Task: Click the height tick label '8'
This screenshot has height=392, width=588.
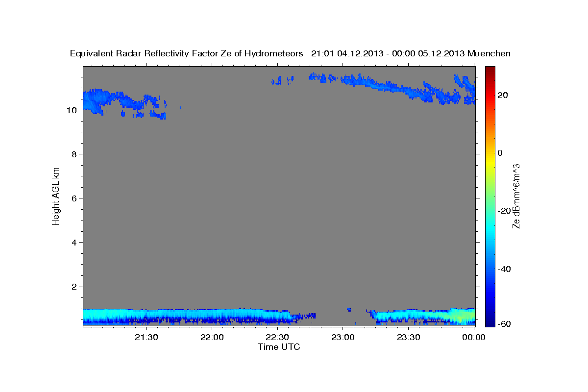Action: [73, 154]
